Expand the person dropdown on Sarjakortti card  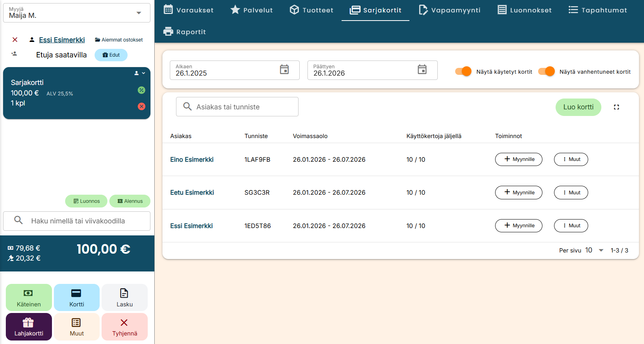click(x=140, y=73)
